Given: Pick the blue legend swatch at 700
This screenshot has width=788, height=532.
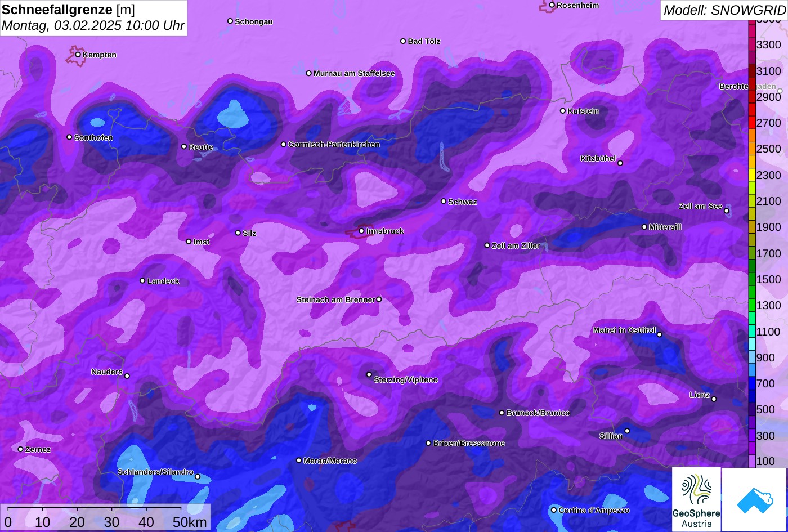Looking at the screenshot, I should tap(752, 383).
